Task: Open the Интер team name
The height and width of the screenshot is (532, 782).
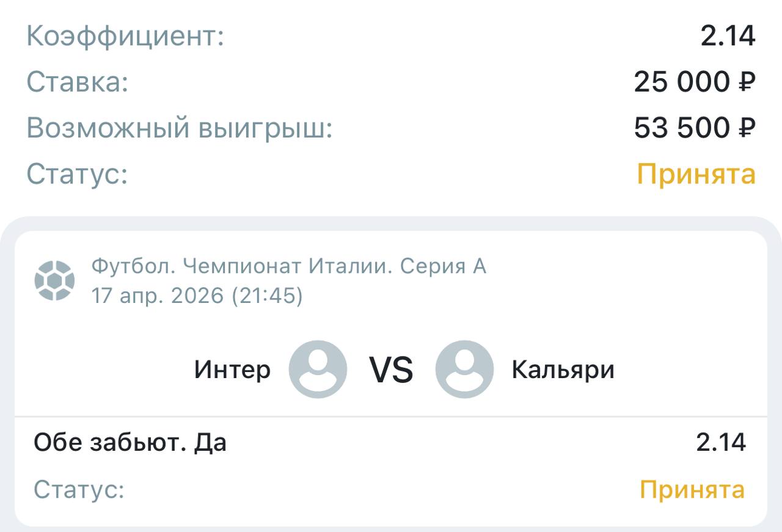Action: coord(232,370)
